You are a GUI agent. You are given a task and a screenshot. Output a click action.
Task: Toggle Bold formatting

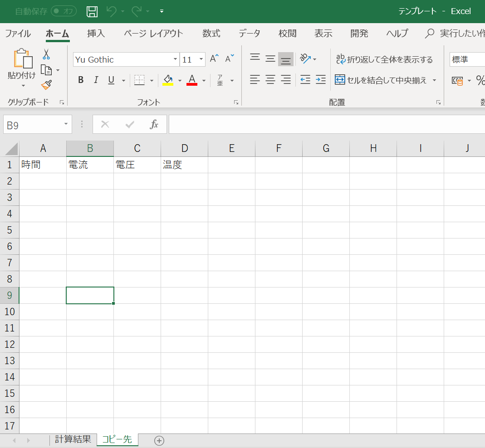81,80
